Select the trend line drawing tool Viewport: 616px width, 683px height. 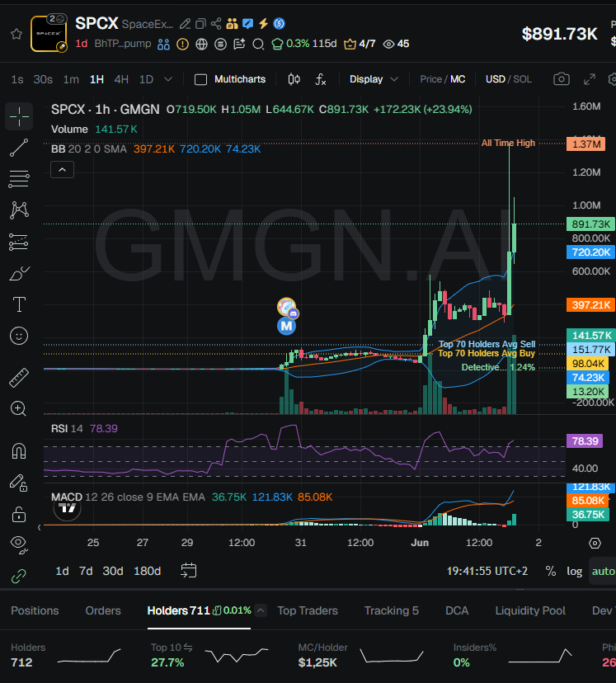[19, 148]
